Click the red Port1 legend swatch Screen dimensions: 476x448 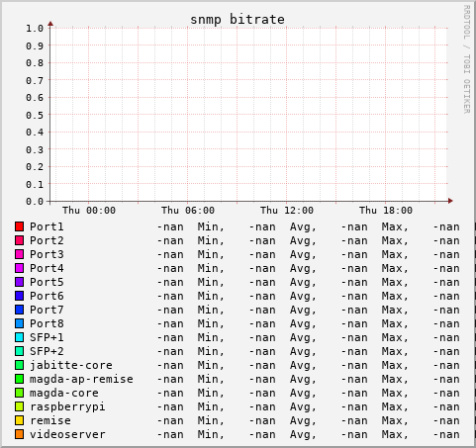(x=19, y=226)
